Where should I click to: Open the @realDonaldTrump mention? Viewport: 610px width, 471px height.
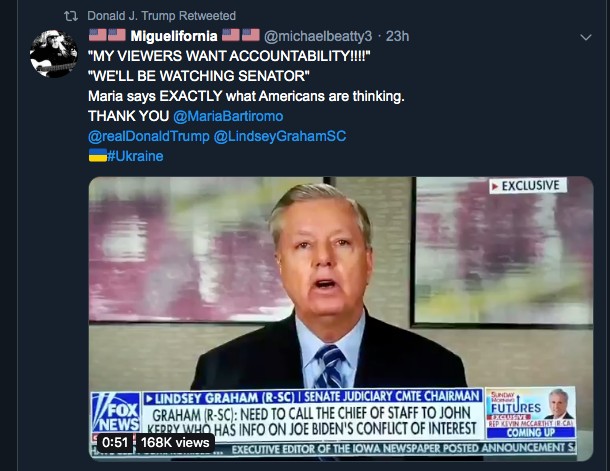point(149,136)
